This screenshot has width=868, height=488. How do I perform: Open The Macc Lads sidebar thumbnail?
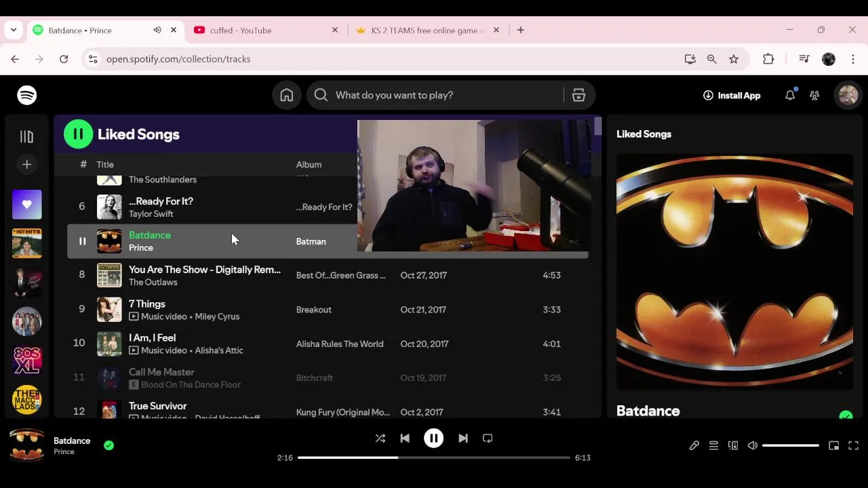coord(27,400)
